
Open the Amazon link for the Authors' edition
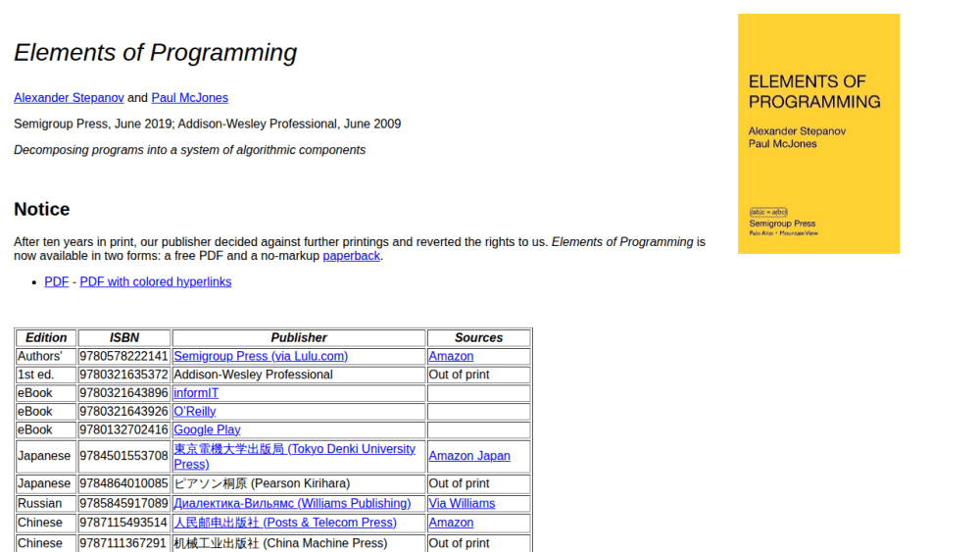pos(451,356)
